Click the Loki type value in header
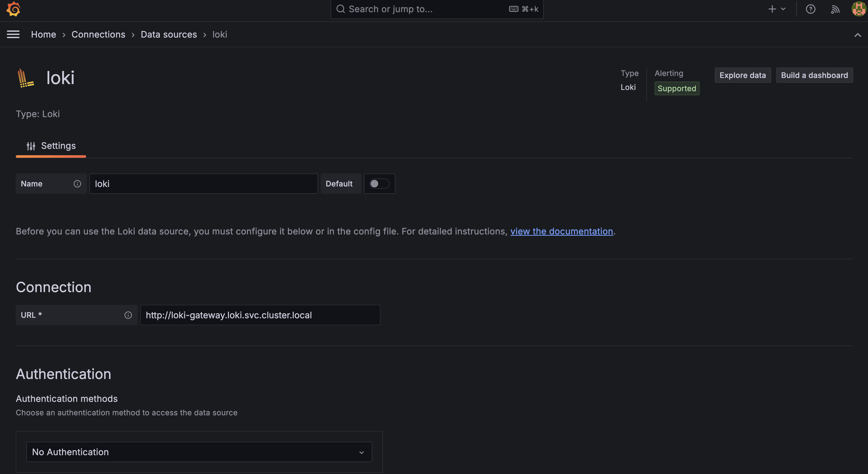868x474 pixels. (628, 87)
